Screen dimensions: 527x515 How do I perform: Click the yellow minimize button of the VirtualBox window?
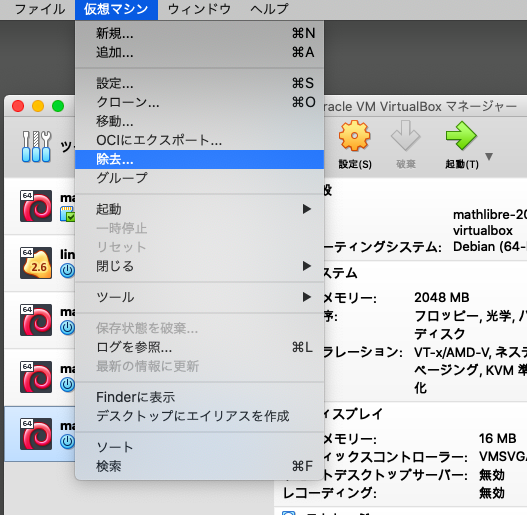[38, 106]
